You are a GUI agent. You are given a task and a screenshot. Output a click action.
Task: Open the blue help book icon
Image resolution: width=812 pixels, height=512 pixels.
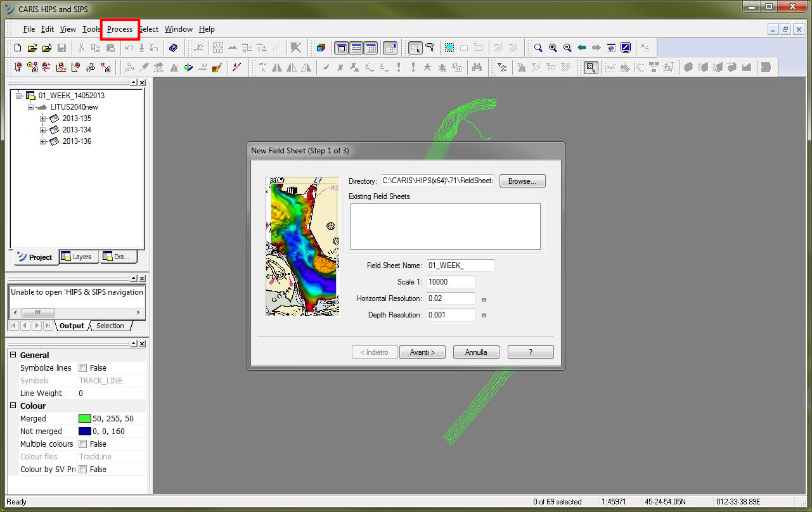[x=174, y=48]
